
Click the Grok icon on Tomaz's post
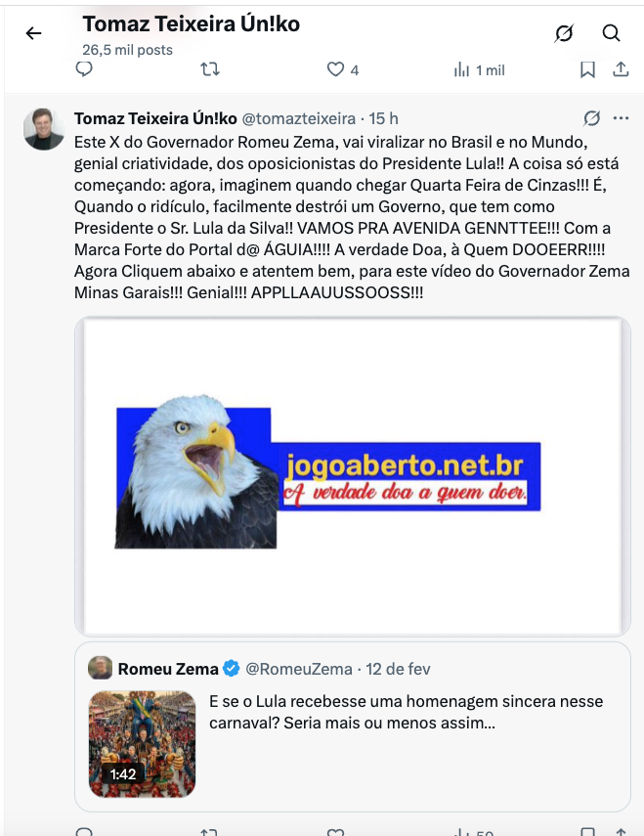click(x=592, y=118)
